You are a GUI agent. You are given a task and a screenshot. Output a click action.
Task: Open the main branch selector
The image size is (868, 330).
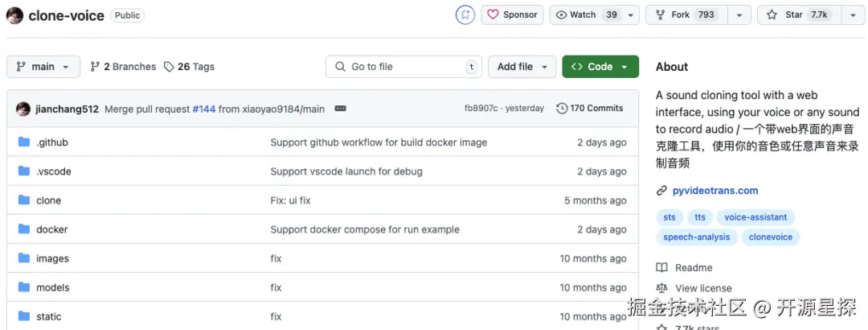click(43, 67)
